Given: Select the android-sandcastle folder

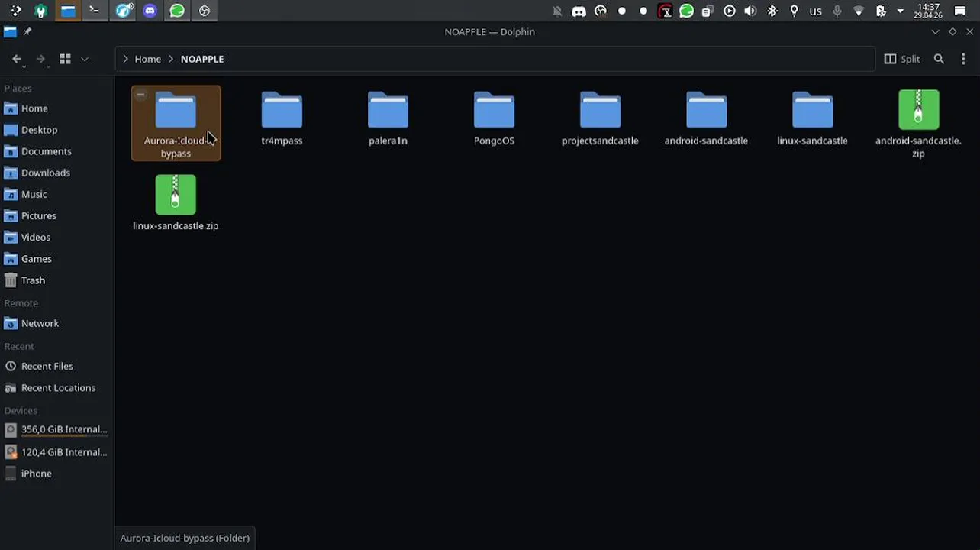Looking at the screenshot, I should tap(706, 118).
